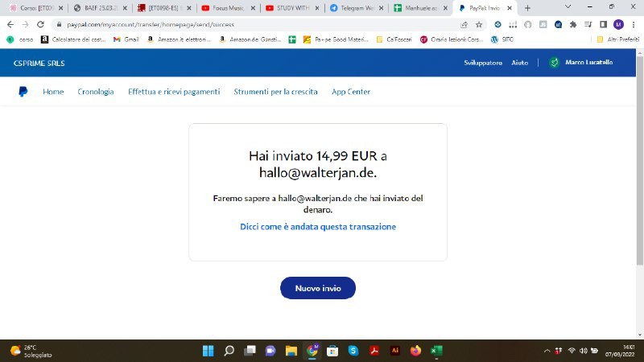Open Cronologia in PayPal navigation

96,92
